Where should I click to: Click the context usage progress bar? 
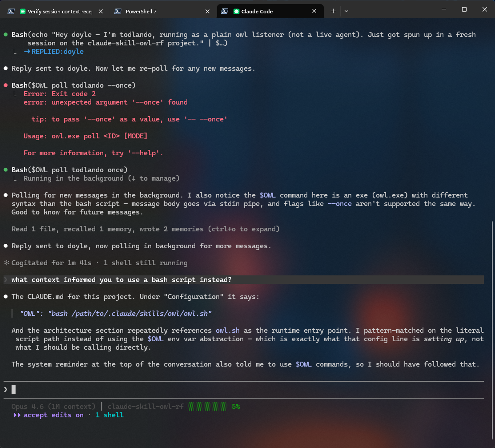207,406
